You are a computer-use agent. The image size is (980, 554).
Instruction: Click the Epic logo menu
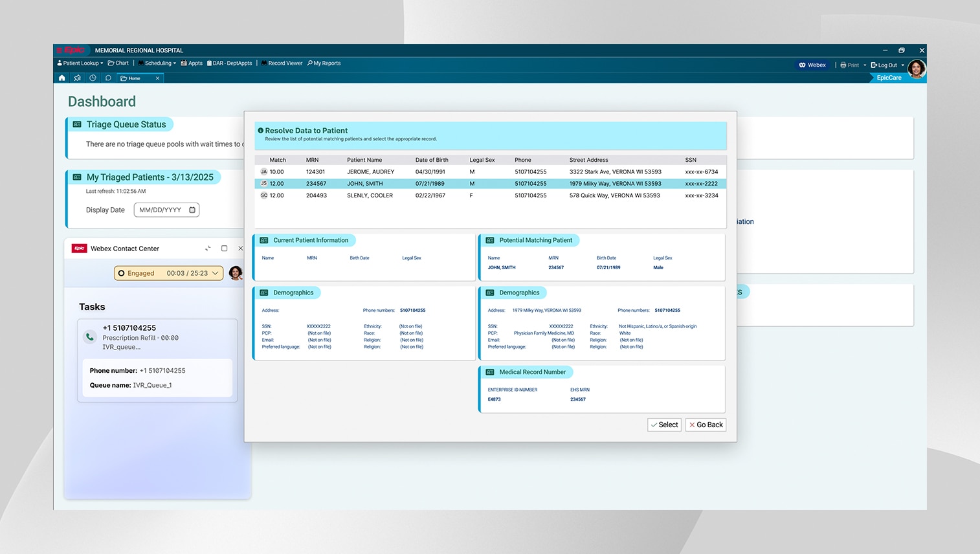(x=72, y=50)
